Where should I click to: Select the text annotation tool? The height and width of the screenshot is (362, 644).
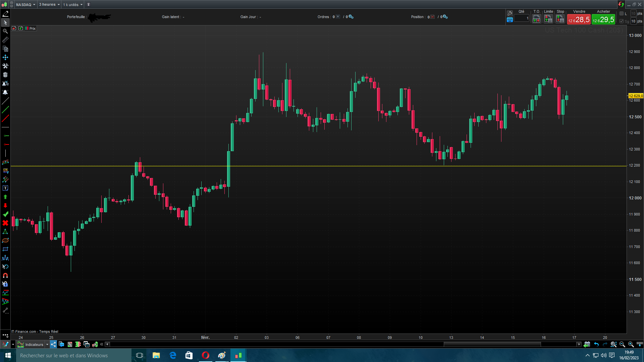tap(5, 188)
